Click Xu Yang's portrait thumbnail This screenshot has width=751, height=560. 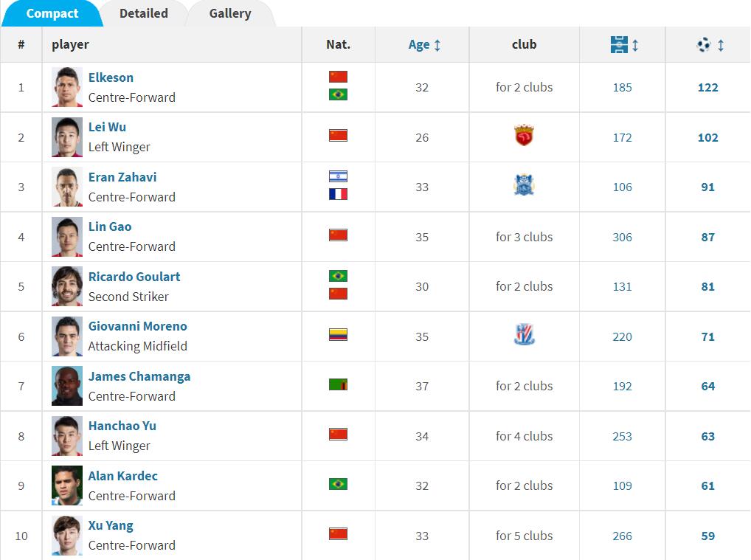coord(67,536)
